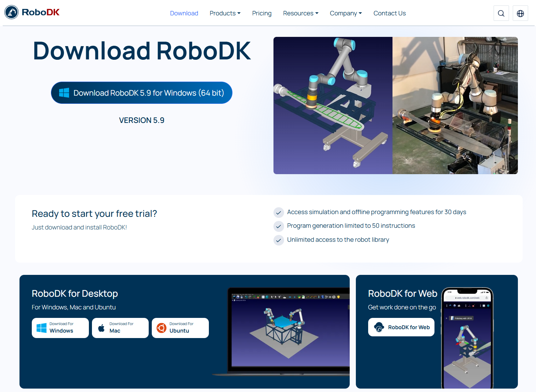536x392 pixels.
Task: Click "For Windows, Mac and Ubuntu" subtitle
Action: pyautogui.click(x=74, y=307)
